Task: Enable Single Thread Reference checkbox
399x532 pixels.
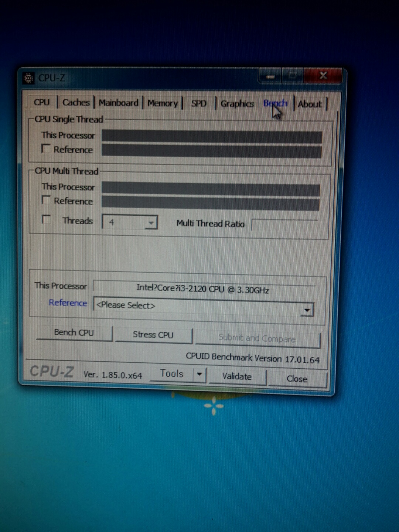Action: [46, 149]
